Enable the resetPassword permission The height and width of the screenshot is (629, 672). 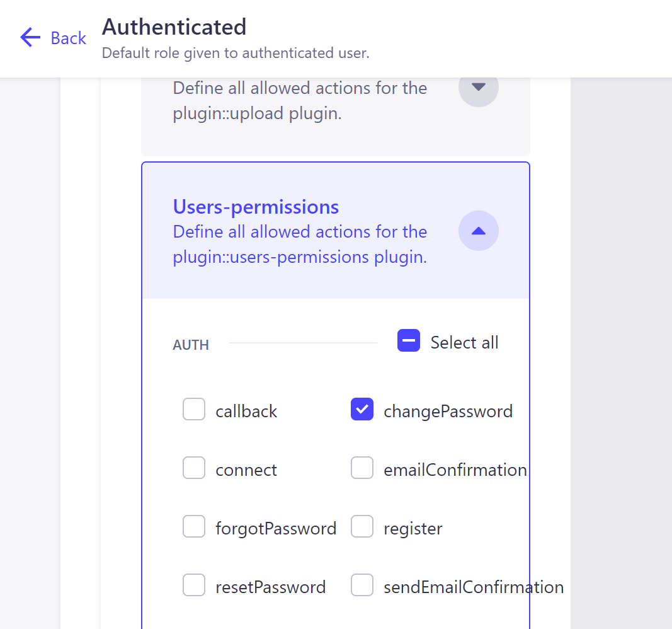pos(194,585)
